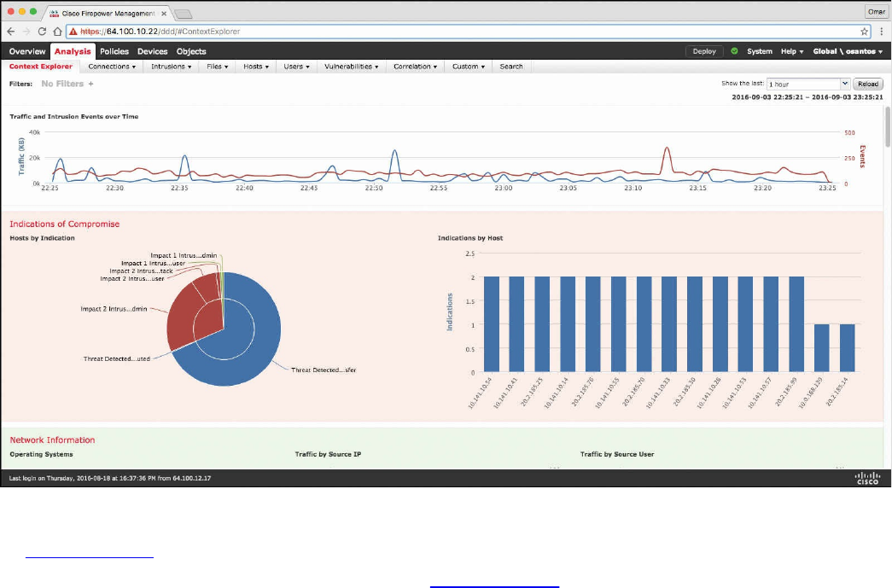Click the Traffic by Source IP title
Image resolution: width=892 pixels, height=588 pixels.
pyautogui.click(x=328, y=454)
